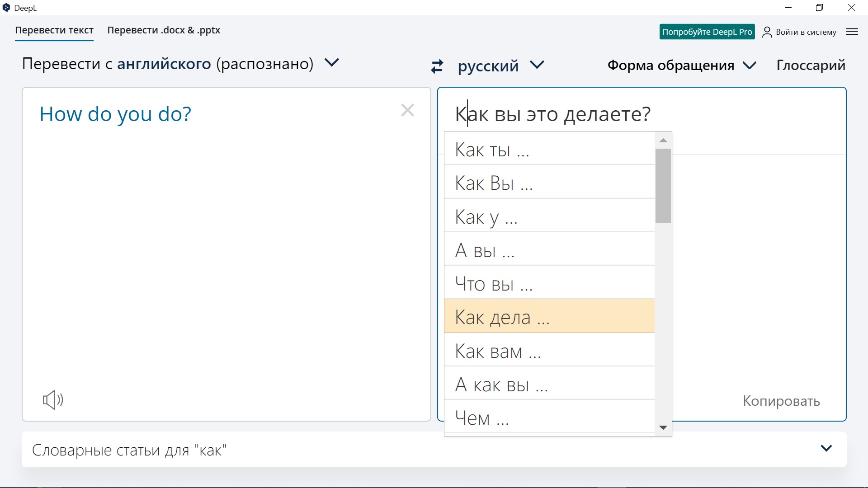868x488 pixels.
Task: Click the DeepL logo in title bar
Action: [x=6, y=8]
